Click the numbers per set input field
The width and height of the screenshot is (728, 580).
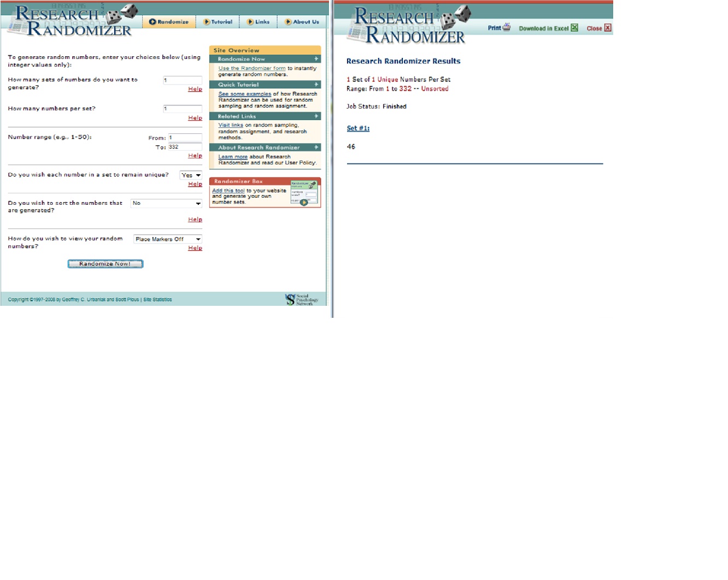coord(183,109)
